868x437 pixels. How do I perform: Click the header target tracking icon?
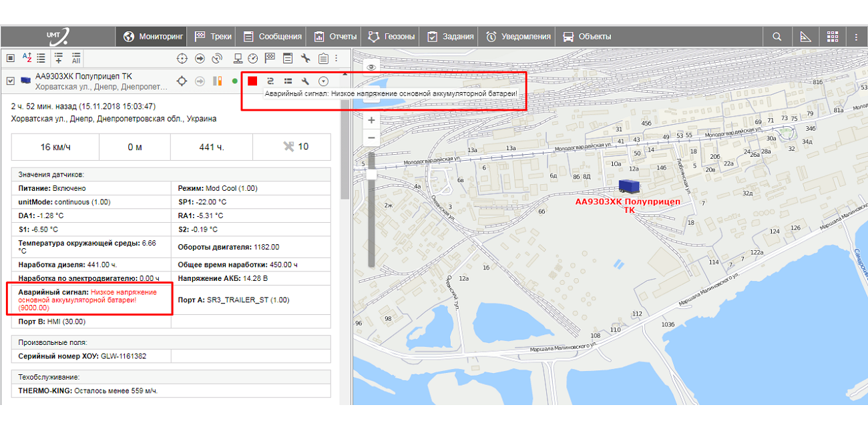[182, 58]
